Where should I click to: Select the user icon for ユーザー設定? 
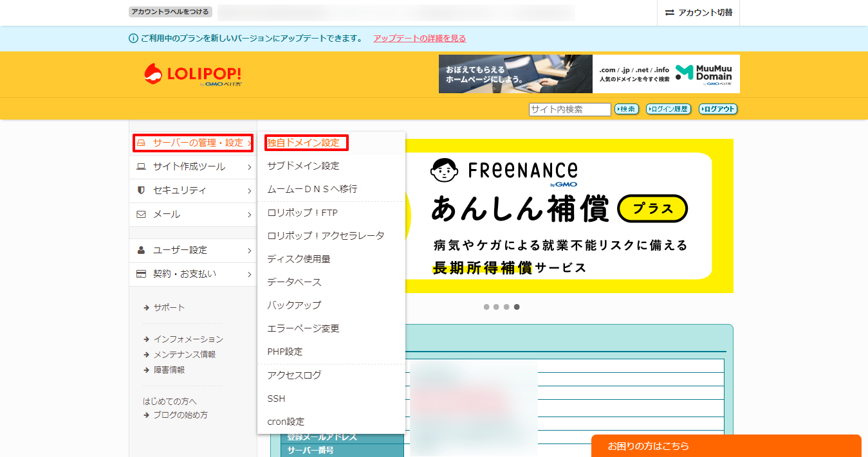pos(141,250)
